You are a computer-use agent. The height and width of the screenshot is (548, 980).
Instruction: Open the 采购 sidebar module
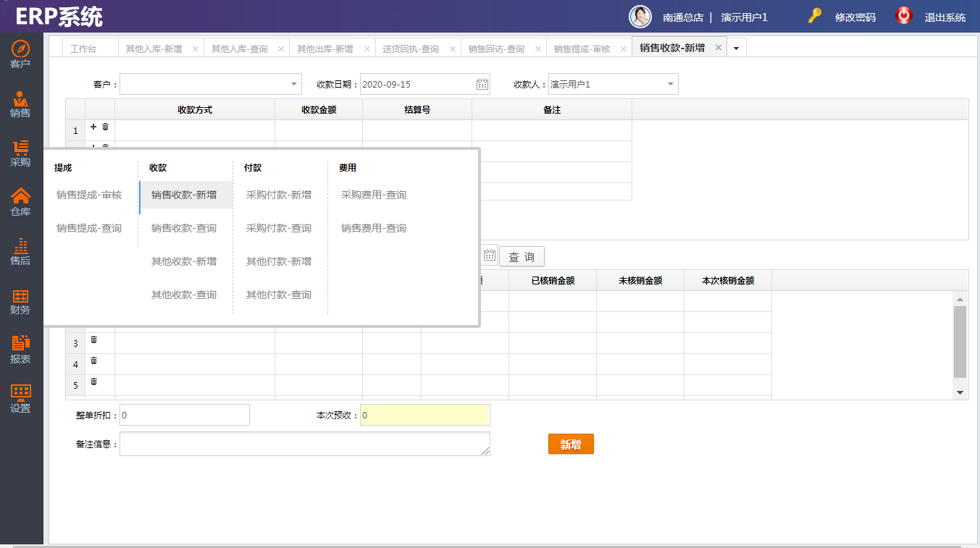(x=20, y=153)
